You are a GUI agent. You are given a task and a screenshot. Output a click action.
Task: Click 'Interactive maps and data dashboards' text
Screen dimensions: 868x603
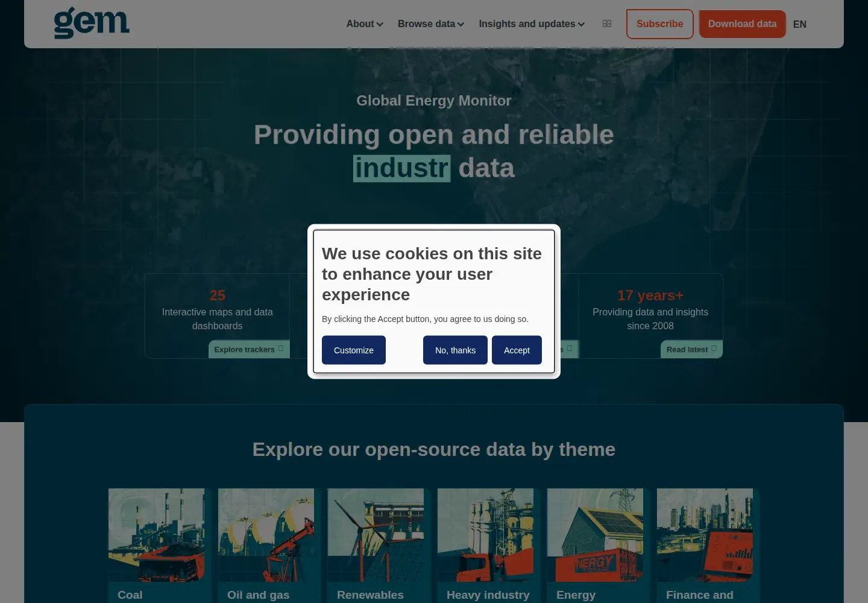pos(218,319)
